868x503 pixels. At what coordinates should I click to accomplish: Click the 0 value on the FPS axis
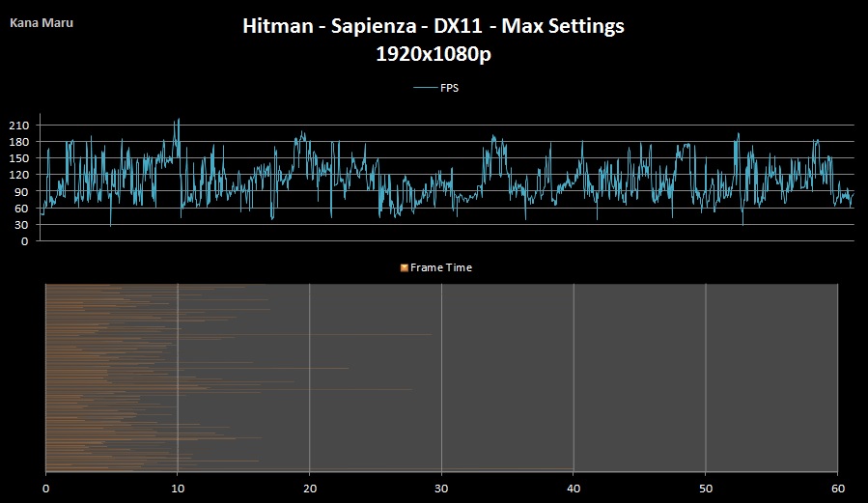pos(24,241)
